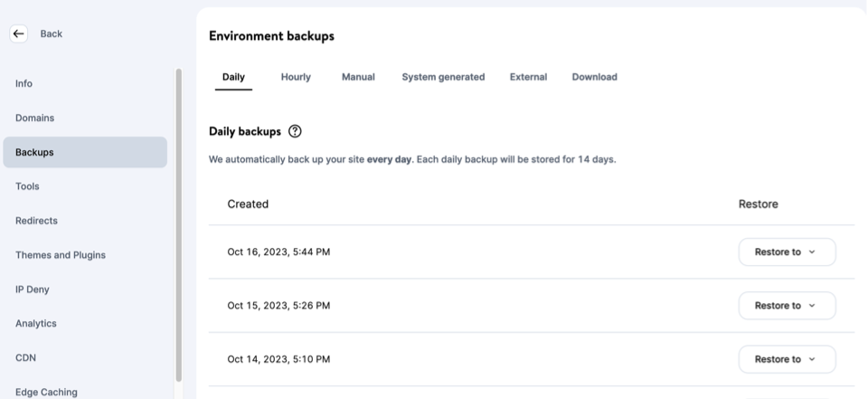Expand Restore to for Oct 15 backup

(x=788, y=306)
